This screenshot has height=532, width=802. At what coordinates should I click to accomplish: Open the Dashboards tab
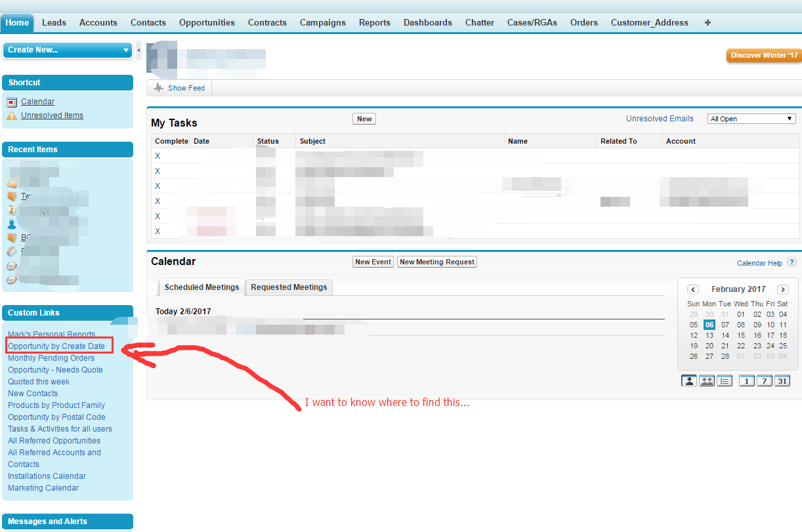tap(428, 22)
